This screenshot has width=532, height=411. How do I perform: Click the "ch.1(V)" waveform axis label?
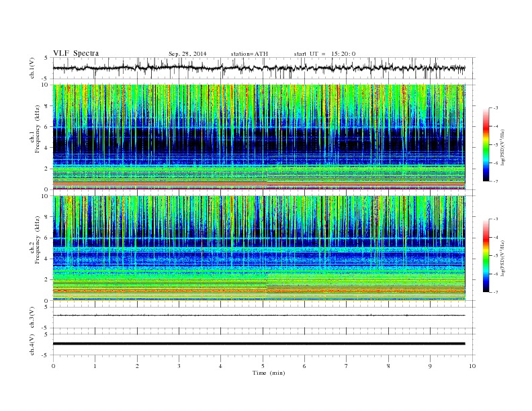(32, 68)
